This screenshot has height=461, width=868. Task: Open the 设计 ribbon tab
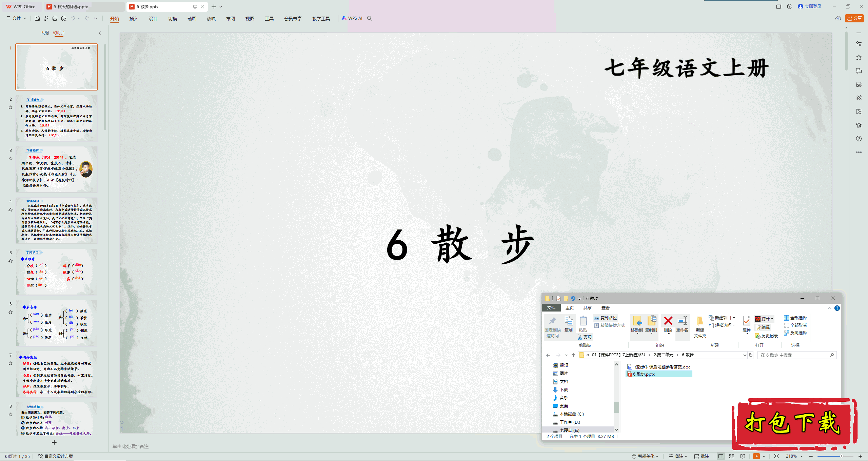pos(153,19)
